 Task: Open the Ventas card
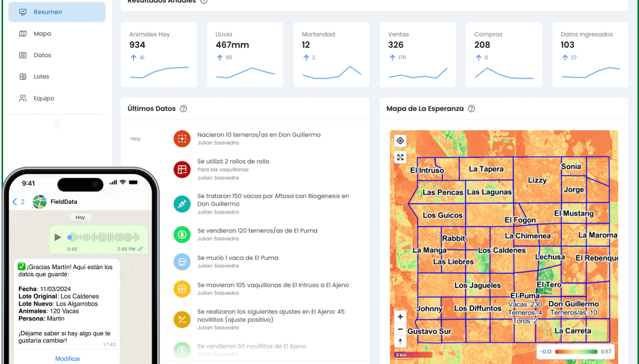(x=417, y=55)
